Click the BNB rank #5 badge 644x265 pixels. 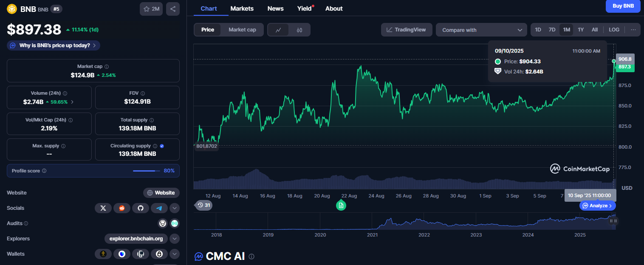(56, 8)
